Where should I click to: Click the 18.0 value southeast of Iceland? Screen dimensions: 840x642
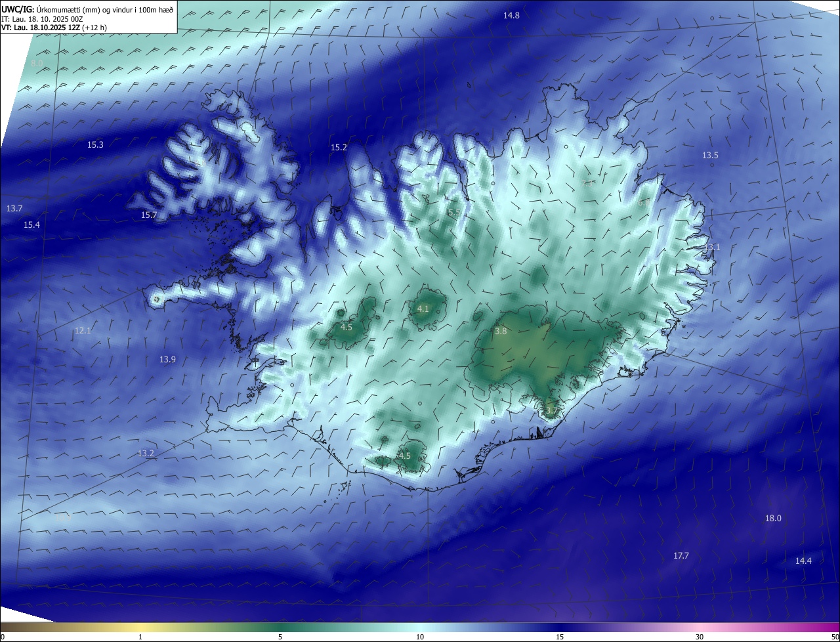(x=773, y=519)
